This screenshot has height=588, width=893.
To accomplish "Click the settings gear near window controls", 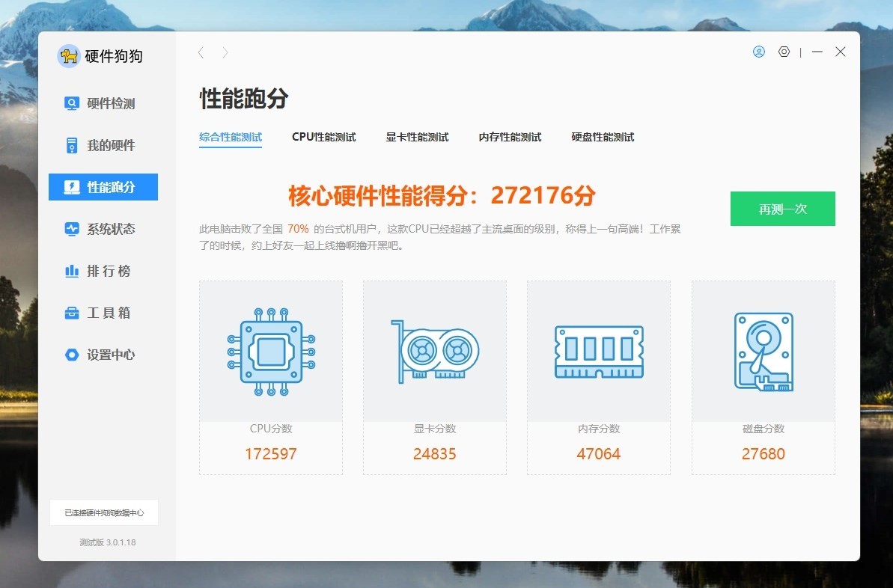I will point(784,52).
